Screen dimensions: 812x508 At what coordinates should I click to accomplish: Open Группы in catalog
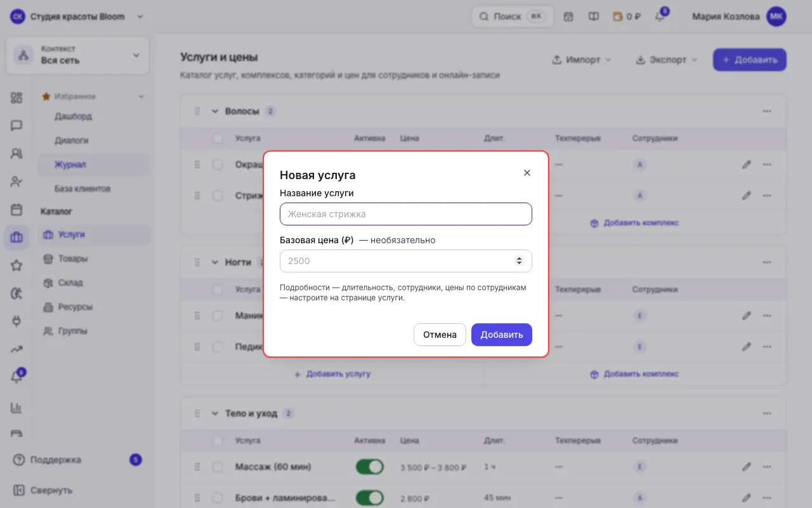tap(93, 331)
